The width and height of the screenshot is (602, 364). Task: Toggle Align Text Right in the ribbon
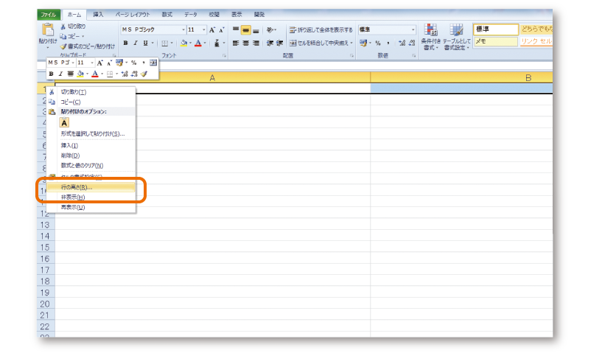[256, 43]
